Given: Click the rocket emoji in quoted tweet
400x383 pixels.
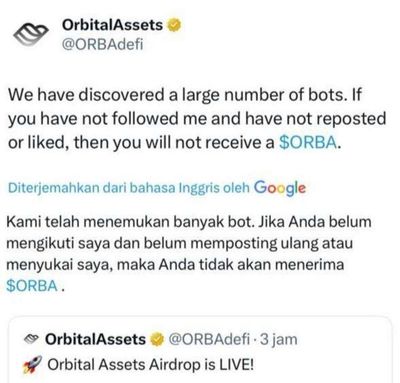Looking at the screenshot, I should coord(32,364).
